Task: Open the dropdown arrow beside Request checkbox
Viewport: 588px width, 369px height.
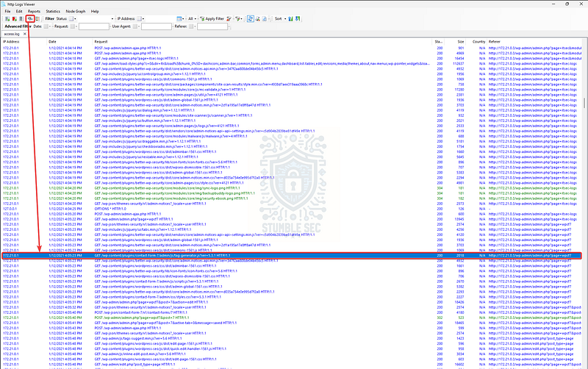Action: (x=76, y=26)
